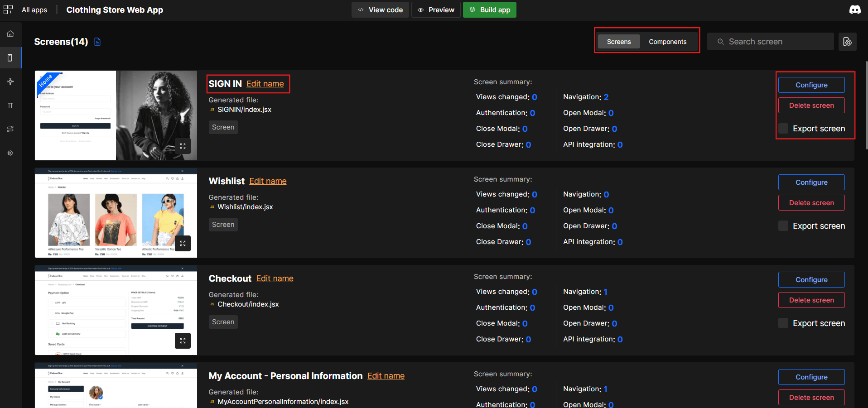Edit name of My Account - Personal Information
868x408 pixels.
[x=386, y=376]
